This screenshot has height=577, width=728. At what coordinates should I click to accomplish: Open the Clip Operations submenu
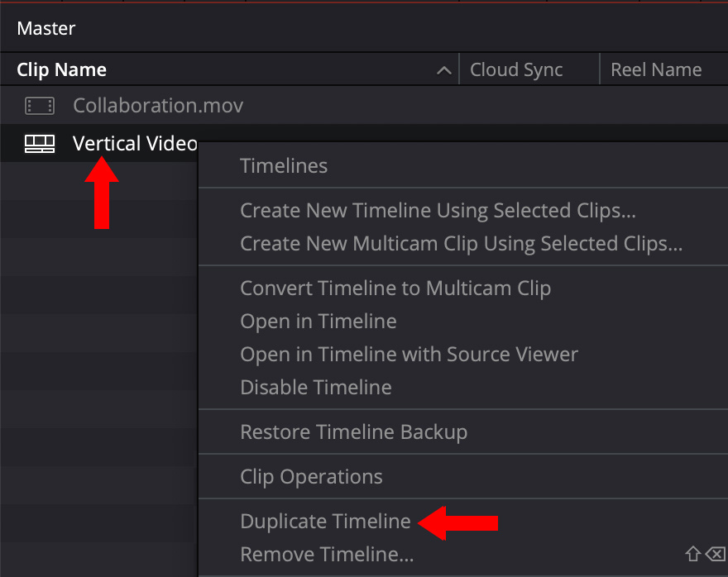pyautogui.click(x=311, y=476)
